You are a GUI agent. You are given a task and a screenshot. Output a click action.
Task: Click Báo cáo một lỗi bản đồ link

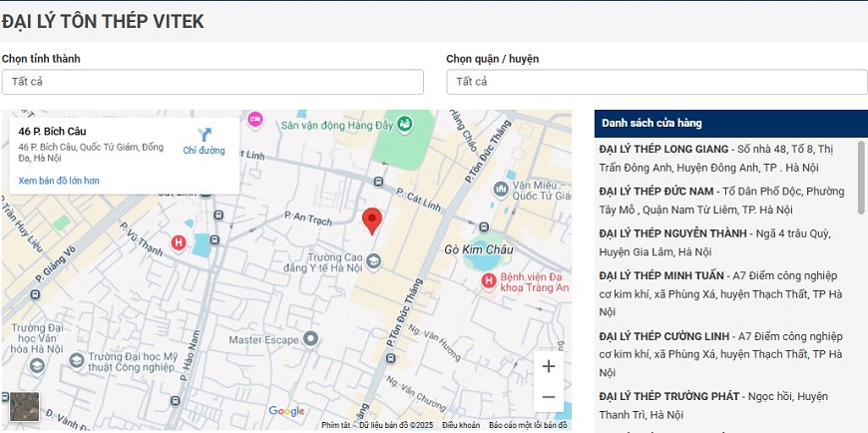coord(528,425)
